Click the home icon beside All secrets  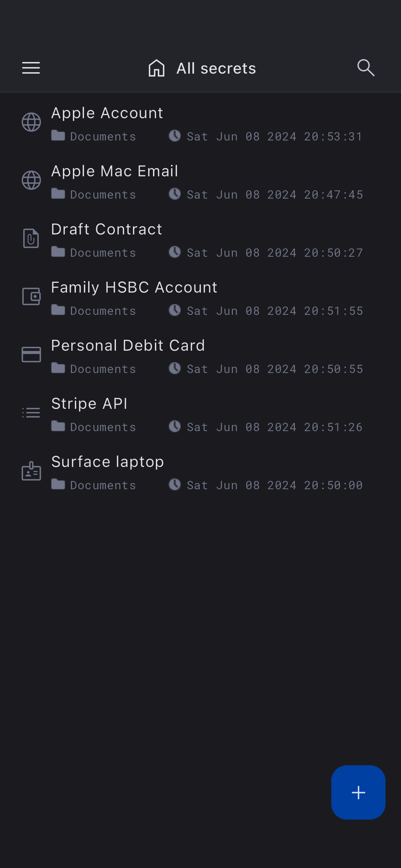click(x=157, y=68)
